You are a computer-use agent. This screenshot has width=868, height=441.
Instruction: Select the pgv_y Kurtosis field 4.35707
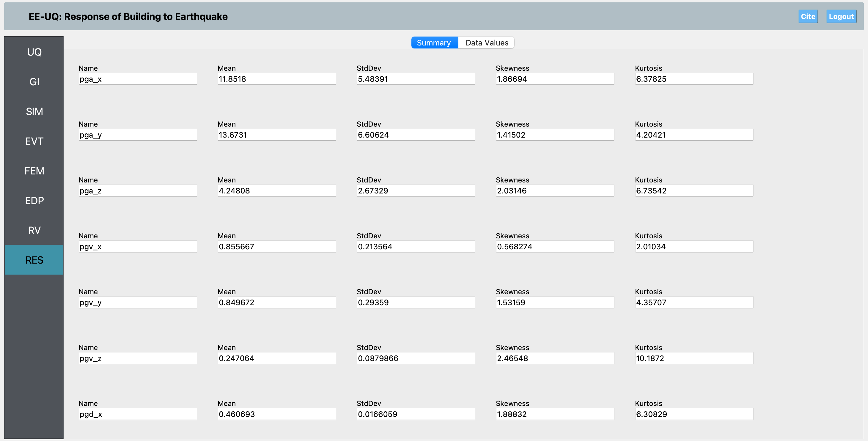(694, 303)
